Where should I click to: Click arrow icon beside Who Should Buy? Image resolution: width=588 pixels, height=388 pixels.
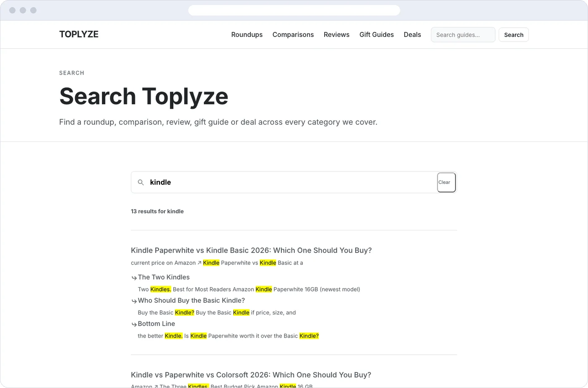[x=134, y=301]
